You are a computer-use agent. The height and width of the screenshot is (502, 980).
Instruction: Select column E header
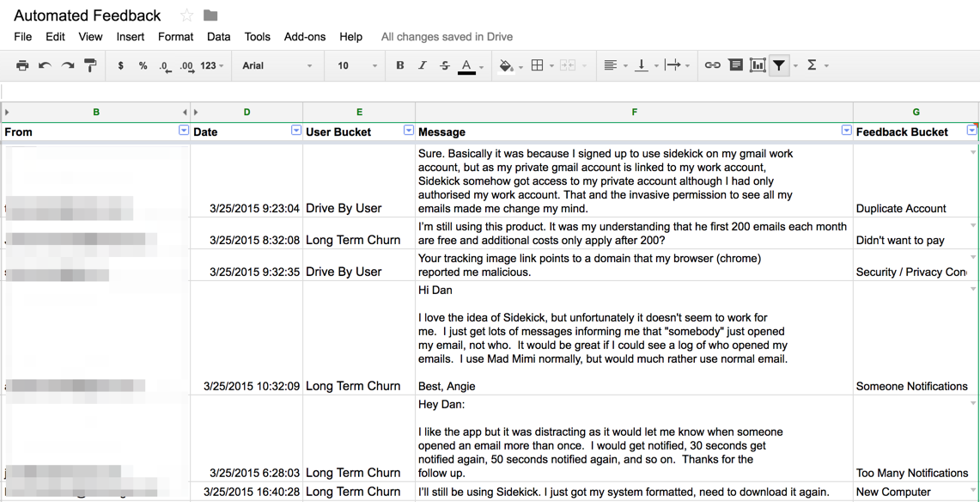click(x=359, y=112)
